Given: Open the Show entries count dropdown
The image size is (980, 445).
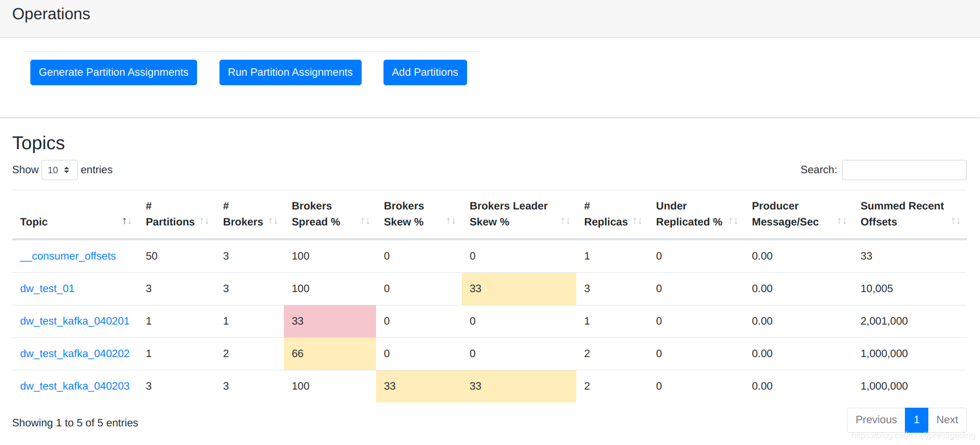Looking at the screenshot, I should pyautogui.click(x=60, y=170).
